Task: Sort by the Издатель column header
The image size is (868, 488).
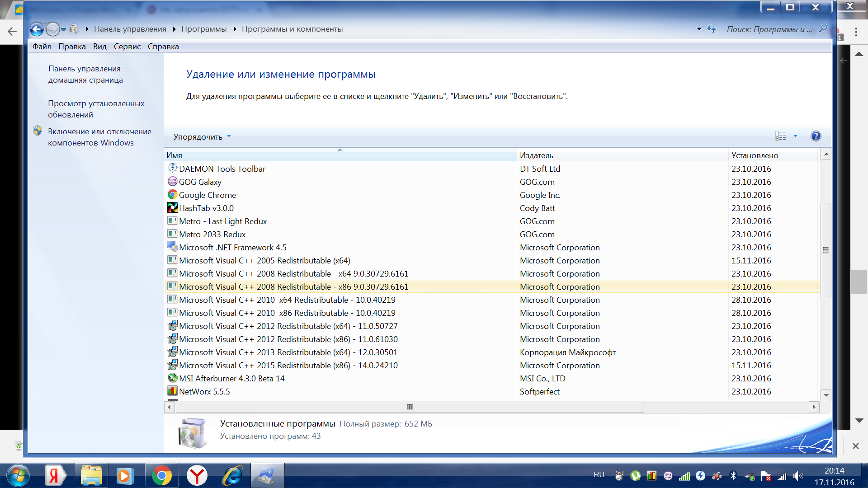Action: tap(623, 155)
